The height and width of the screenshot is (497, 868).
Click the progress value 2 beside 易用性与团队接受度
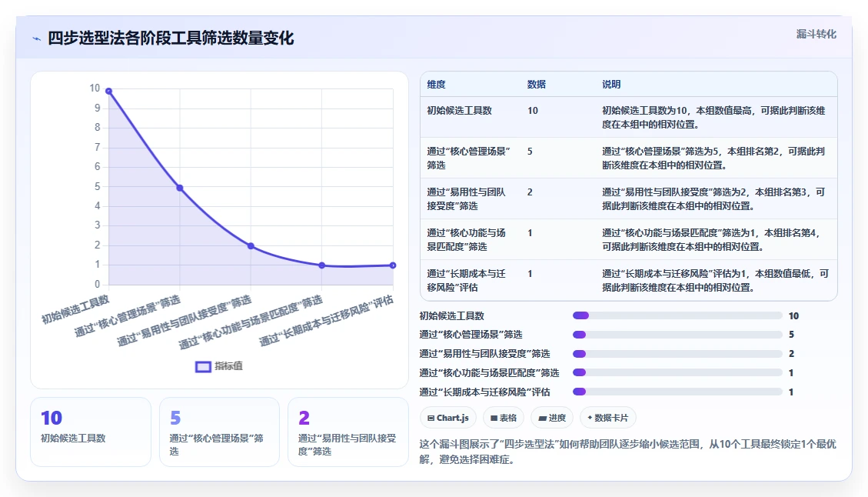point(792,353)
